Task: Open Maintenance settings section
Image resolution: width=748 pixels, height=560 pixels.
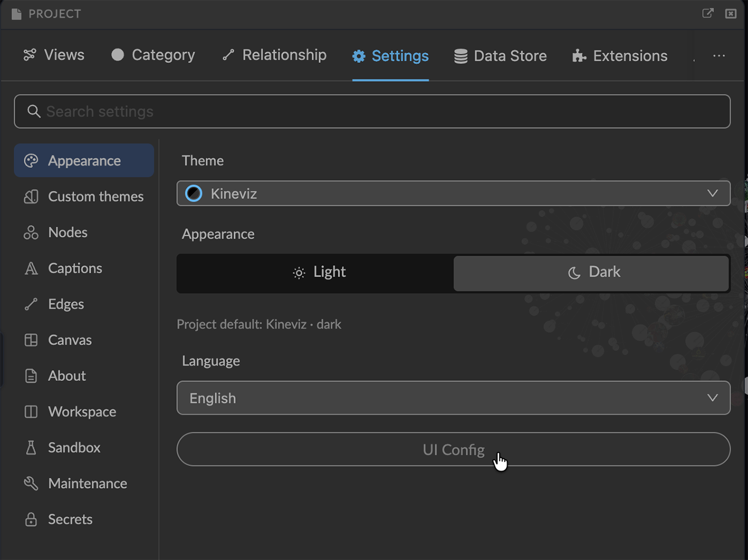Action: (84, 483)
